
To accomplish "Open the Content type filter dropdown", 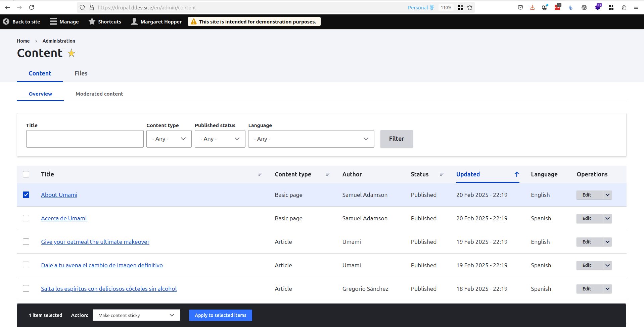I will pyautogui.click(x=169, y=139).
